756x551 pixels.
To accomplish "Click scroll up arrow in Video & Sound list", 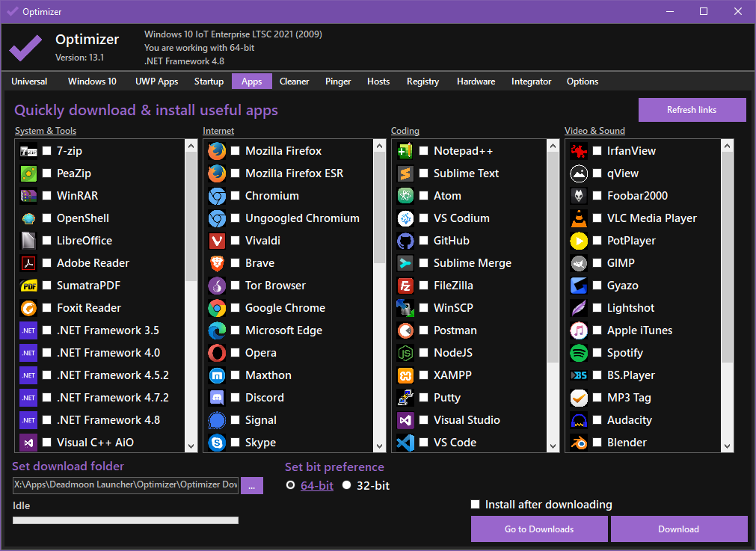I will tap(727, 146).
